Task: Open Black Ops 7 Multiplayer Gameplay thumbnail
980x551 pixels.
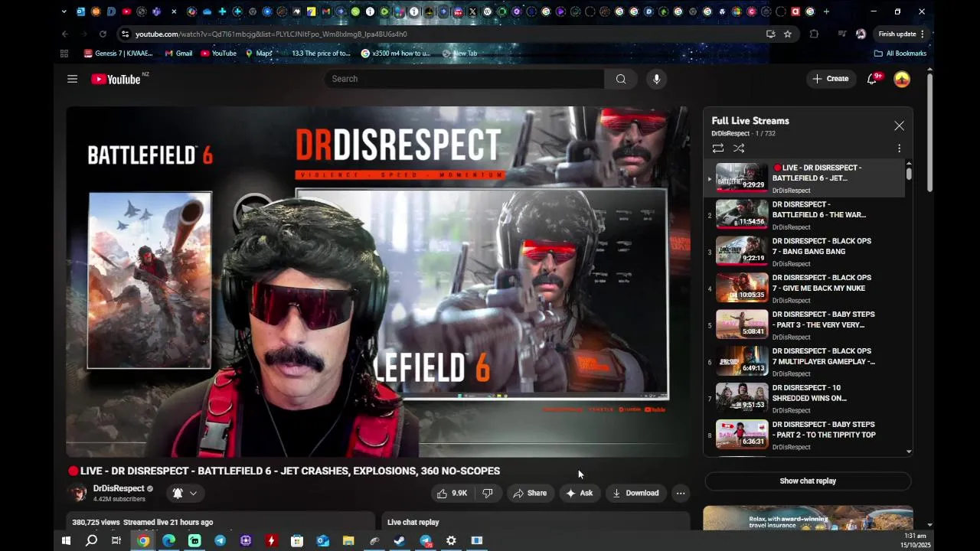Action: [742, 361]
